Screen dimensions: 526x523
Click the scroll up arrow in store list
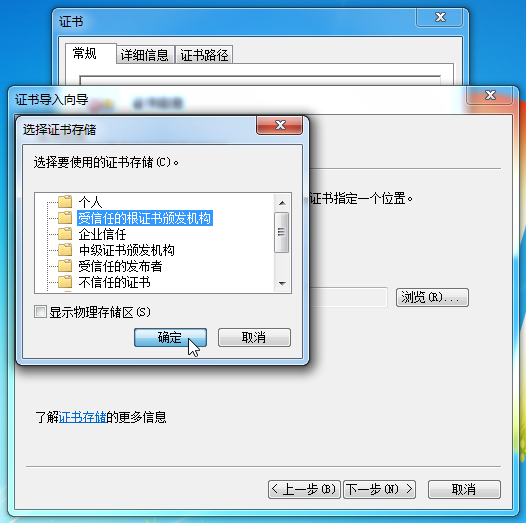282,203
